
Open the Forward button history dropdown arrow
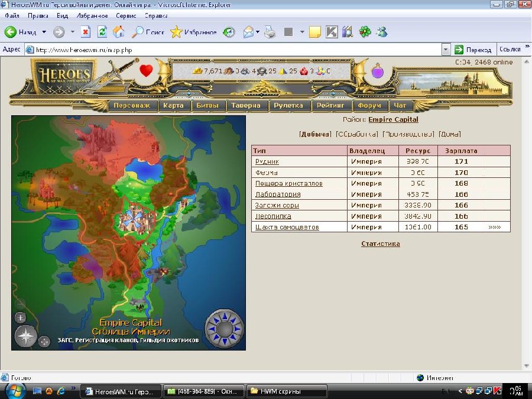pyautogui.click(x=72, y=33)
